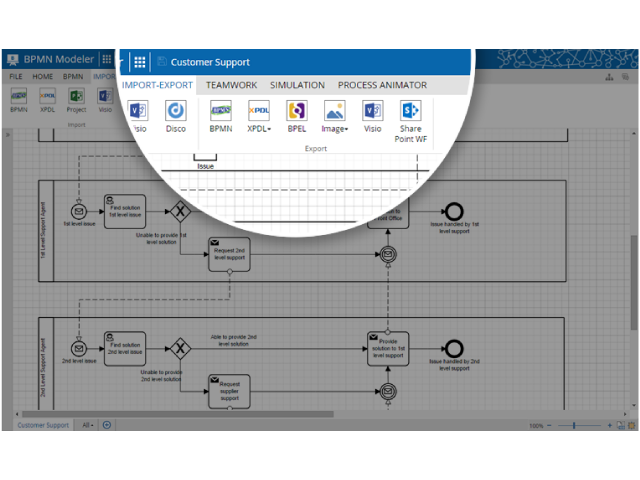Click the fit page icon in status bar
This screenshot has width=640, height=480.
click(621, 425)
